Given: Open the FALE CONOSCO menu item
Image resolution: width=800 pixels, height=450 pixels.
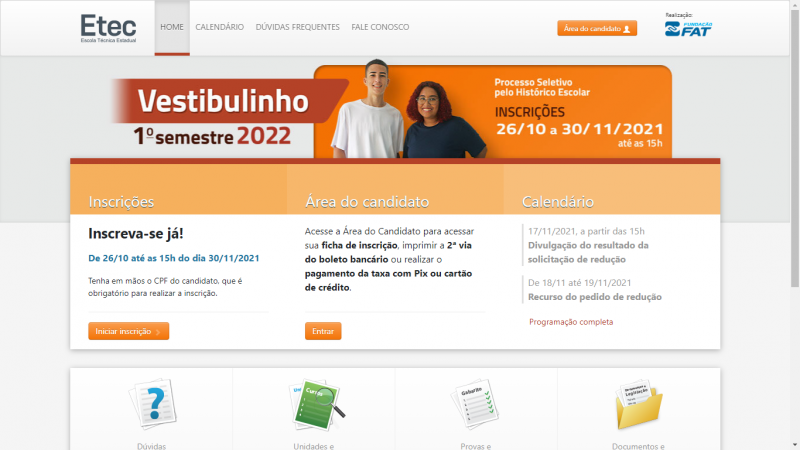Looking at the screenshot, I should (380, 27).
